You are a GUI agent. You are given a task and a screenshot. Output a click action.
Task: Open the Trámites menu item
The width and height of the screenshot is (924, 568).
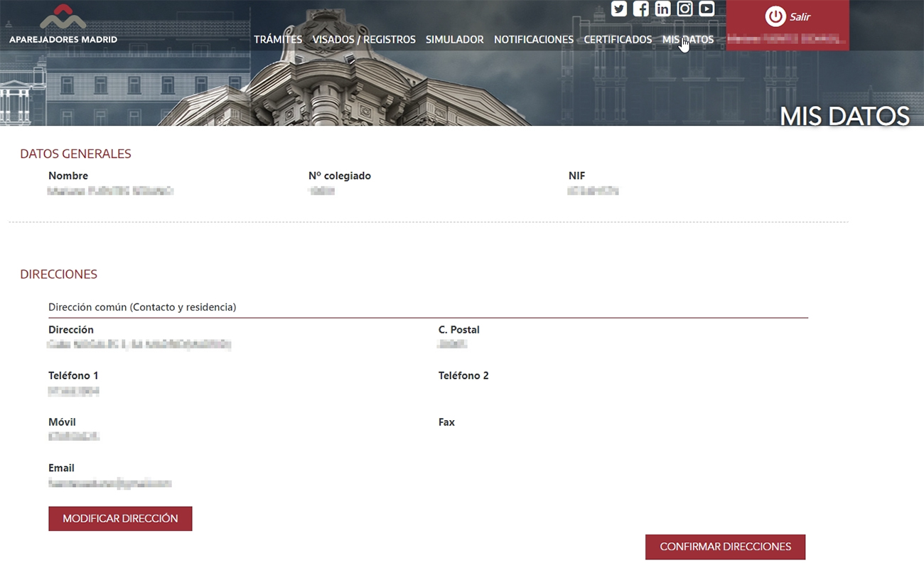click(278, 40)
